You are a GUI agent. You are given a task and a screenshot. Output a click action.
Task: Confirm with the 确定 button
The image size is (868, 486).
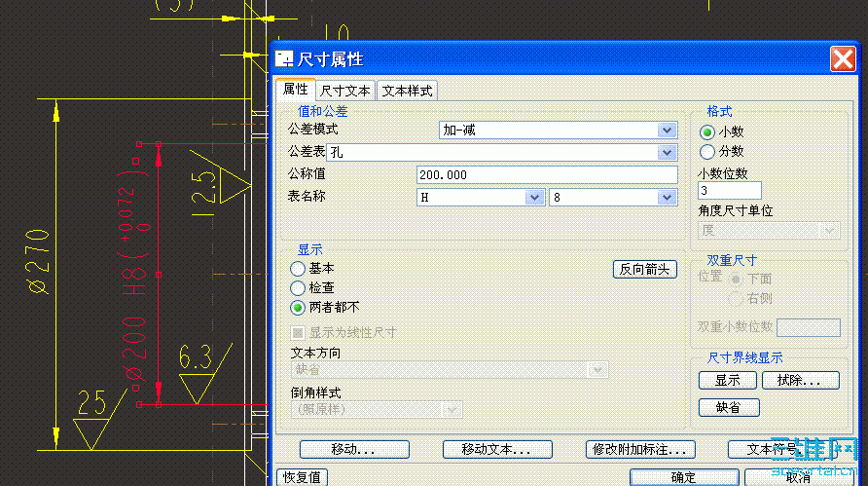(684, 477)
